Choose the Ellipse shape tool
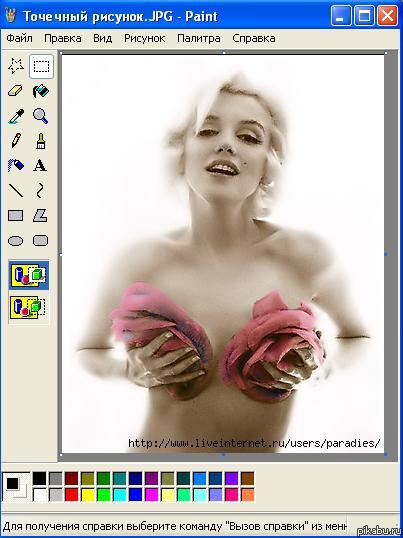The width and height of the screenshot is (403, 538). (x=16, y=241)
